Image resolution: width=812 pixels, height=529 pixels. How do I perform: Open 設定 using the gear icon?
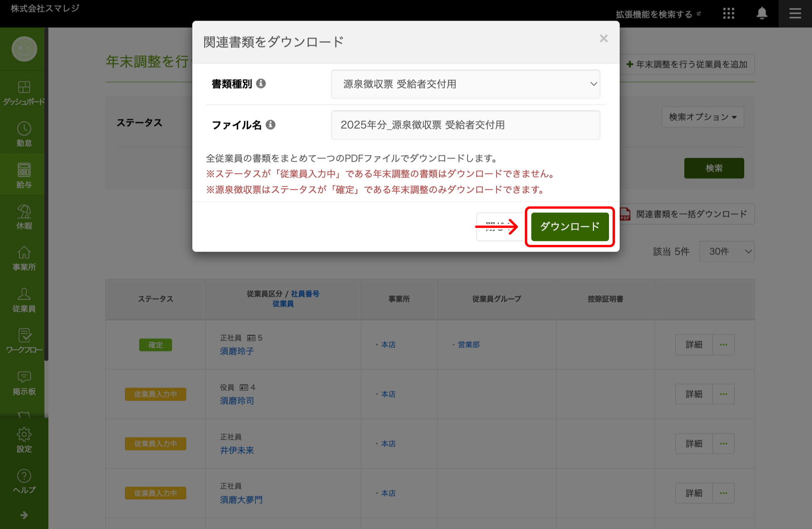(24, 434)
